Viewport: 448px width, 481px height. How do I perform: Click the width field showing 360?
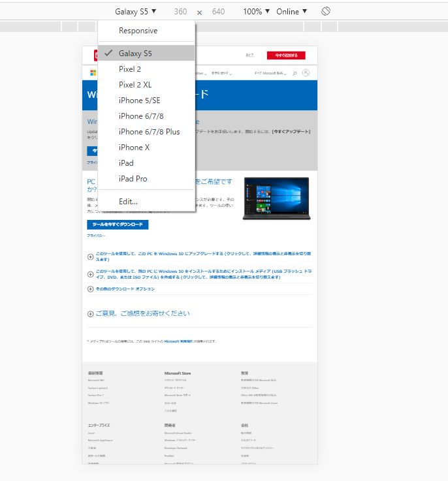tap(180, 12)
